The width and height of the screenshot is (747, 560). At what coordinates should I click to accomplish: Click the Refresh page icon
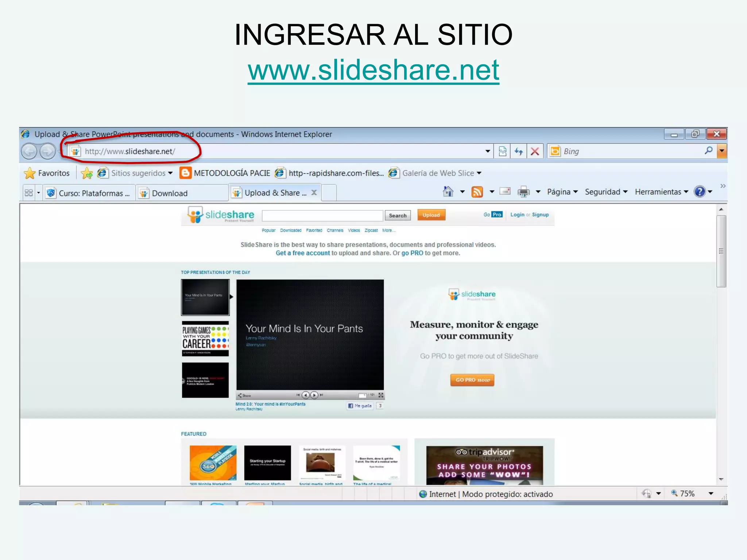pyautogui.click(x=518, y=151)
